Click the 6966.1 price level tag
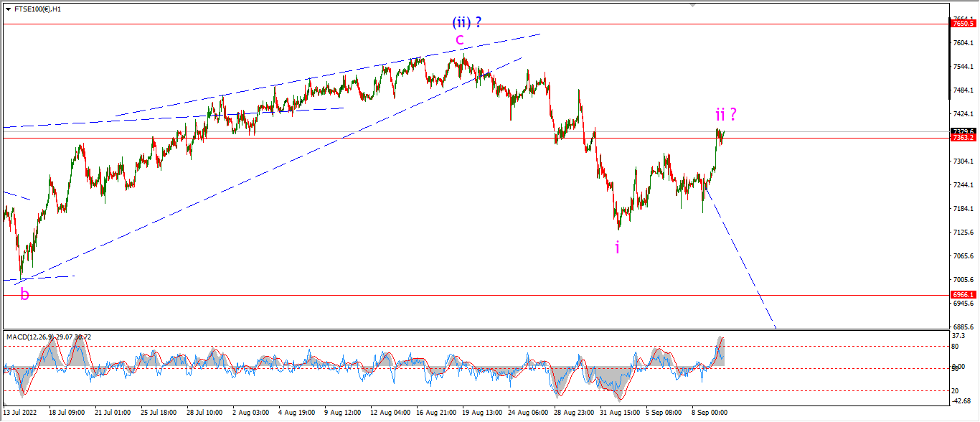 (x=962, y=295)
